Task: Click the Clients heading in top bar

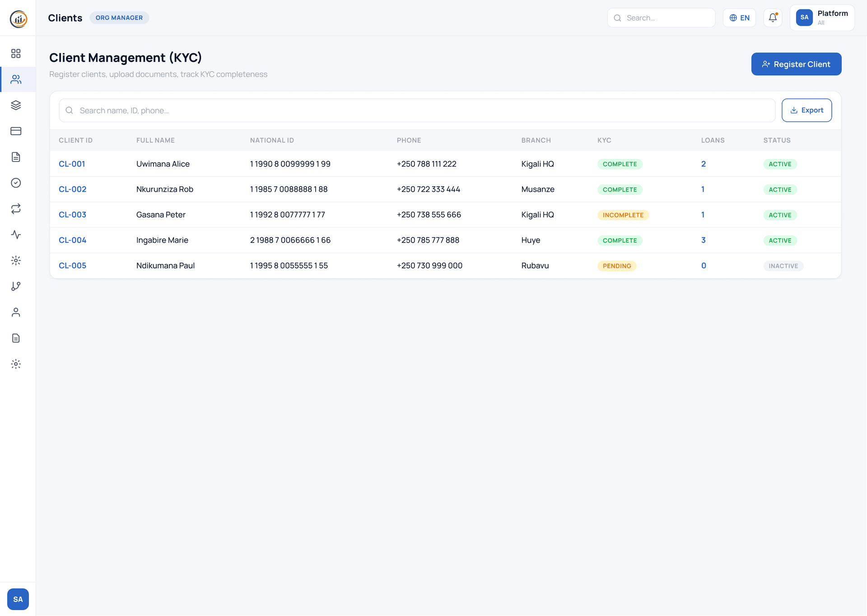Action: click(x=65, y=18)
